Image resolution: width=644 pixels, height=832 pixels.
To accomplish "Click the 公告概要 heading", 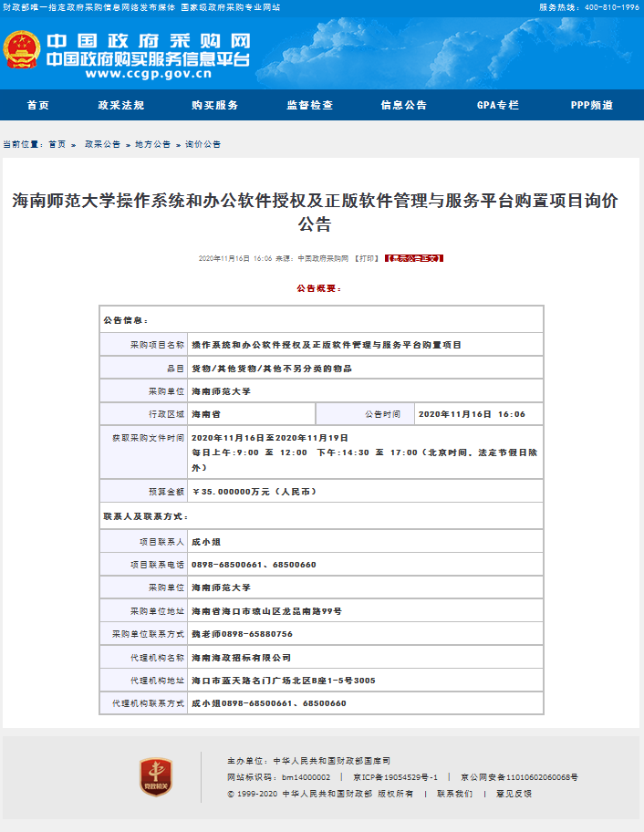I will tap(319, 288).
